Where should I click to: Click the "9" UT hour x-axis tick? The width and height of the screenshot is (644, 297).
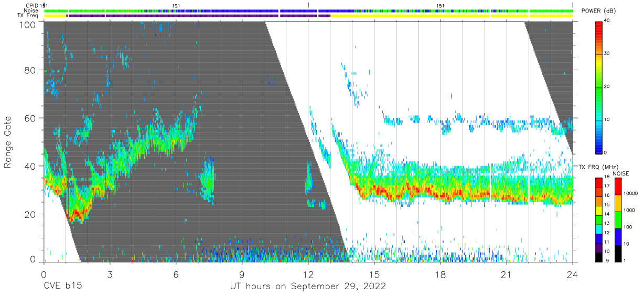click(x=242, y=274)
